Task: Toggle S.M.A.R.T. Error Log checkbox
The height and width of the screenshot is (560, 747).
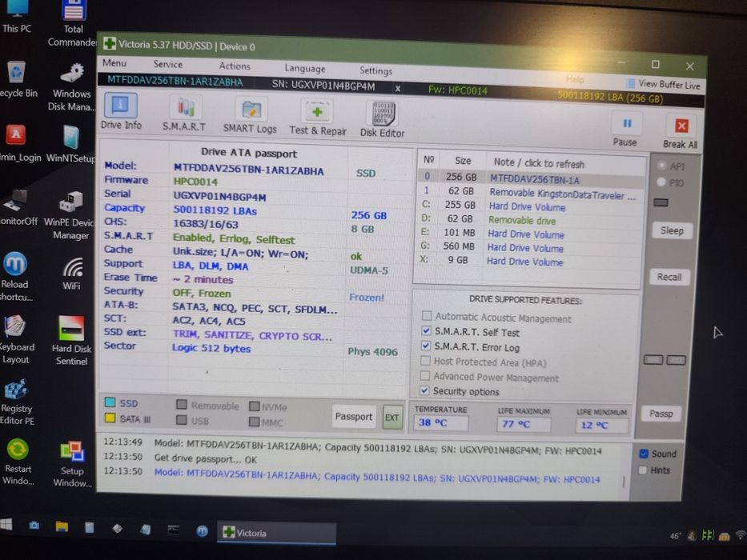Action: click(426, 346)
